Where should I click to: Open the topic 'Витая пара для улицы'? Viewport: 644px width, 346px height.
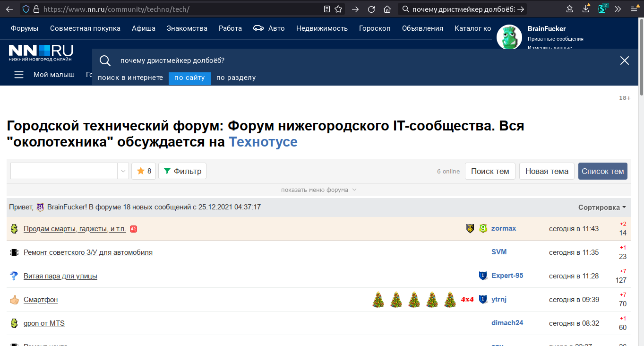pyautogui.click(x=60, y=276)
